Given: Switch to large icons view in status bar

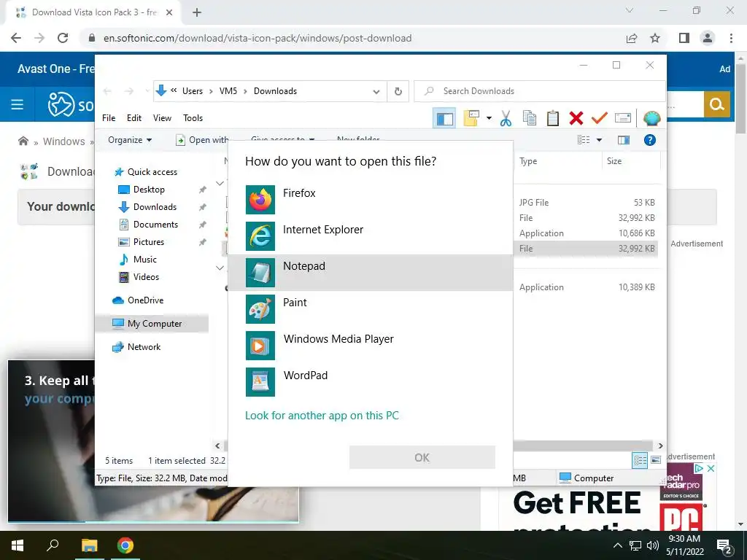Looking at the screenshot, I should pos(656,460).
